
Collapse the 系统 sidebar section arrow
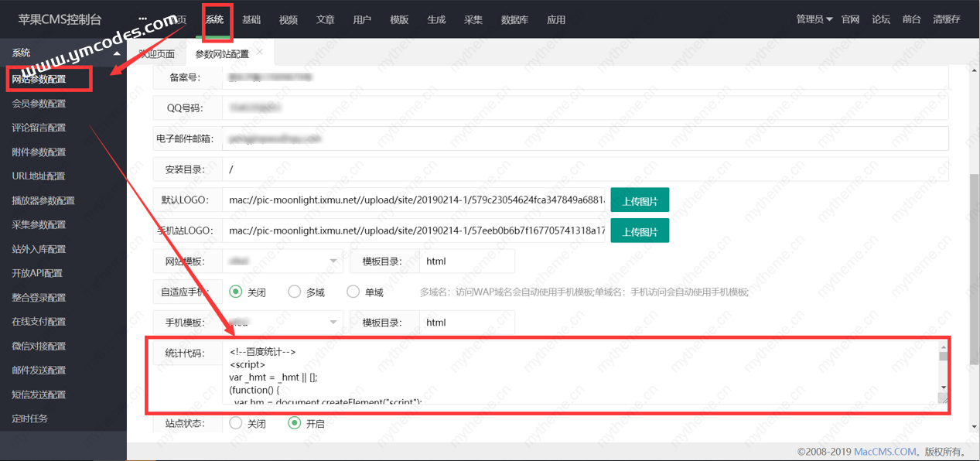coord(117,53)
